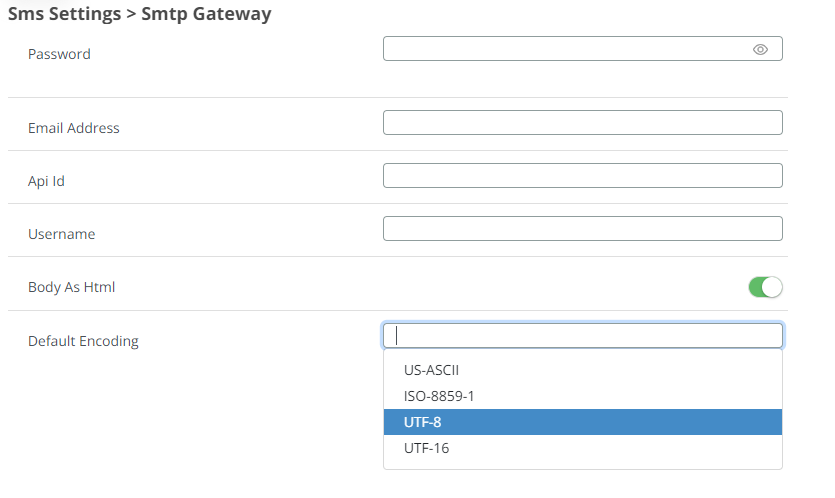835x498 pixels.
Task: Select the ISO-8859-1 encoding option
Action: point(439,396)
